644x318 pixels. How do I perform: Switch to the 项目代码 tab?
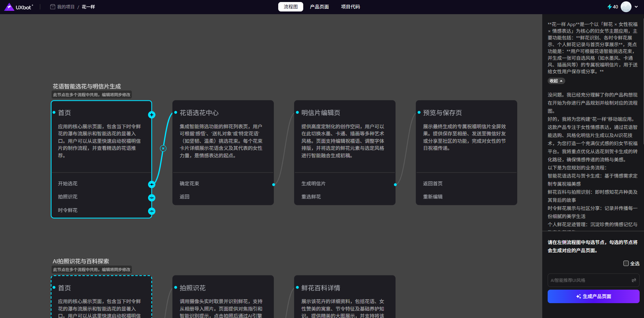(x=350, y=7)
